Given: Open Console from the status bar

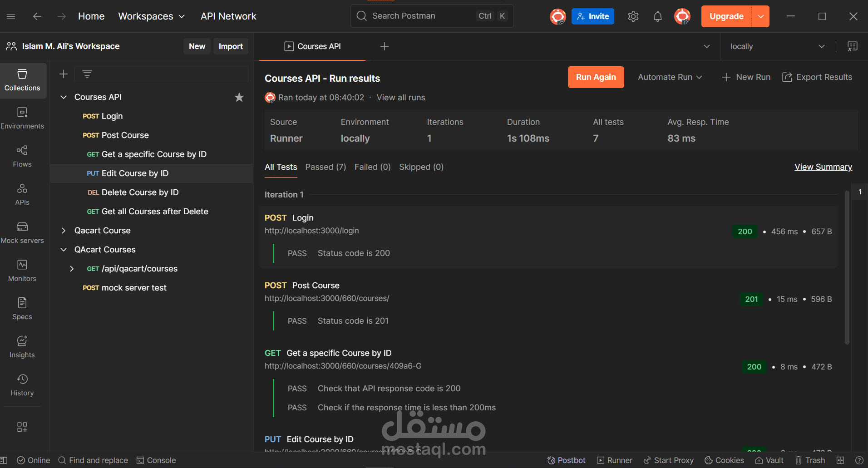Looking at the screenshot, I should coord(156,460).
